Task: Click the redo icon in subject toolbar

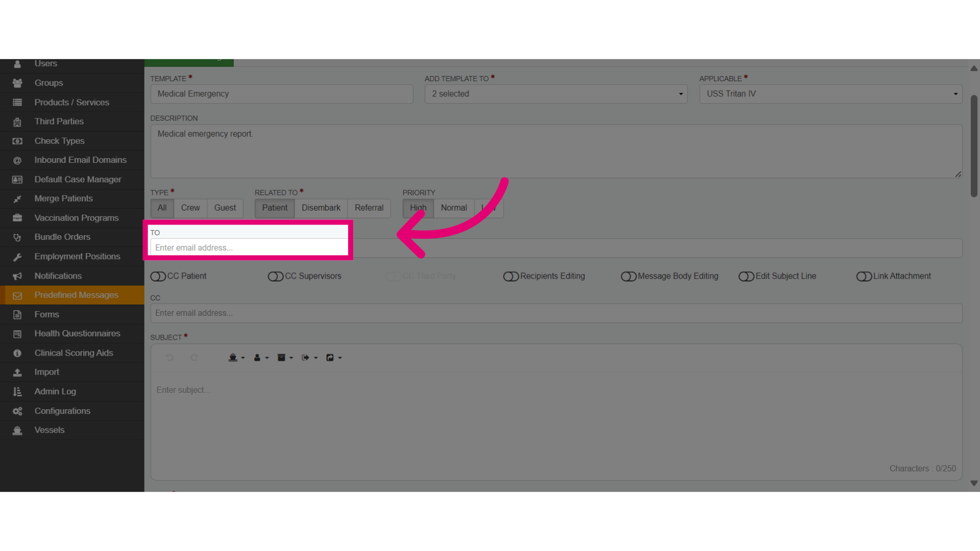Action: (x=194, y=358)
